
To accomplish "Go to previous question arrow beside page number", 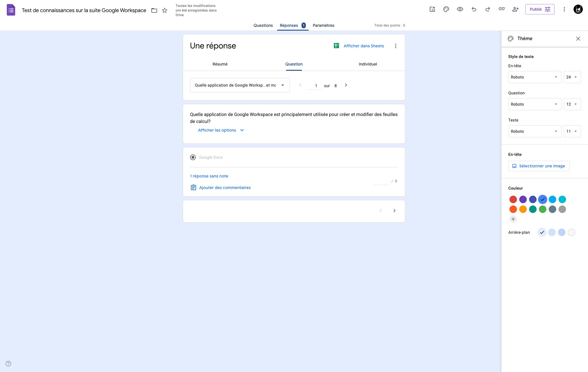I will [300, 85].
